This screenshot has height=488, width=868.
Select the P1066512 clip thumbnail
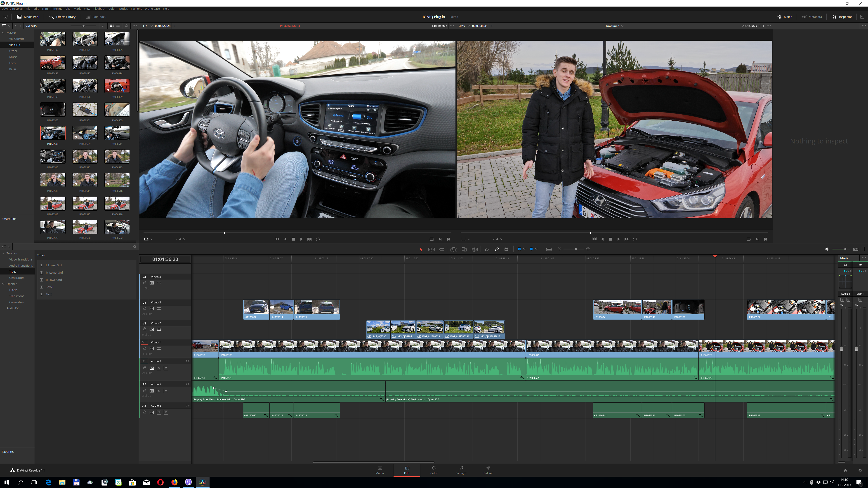tap(85, 157)
